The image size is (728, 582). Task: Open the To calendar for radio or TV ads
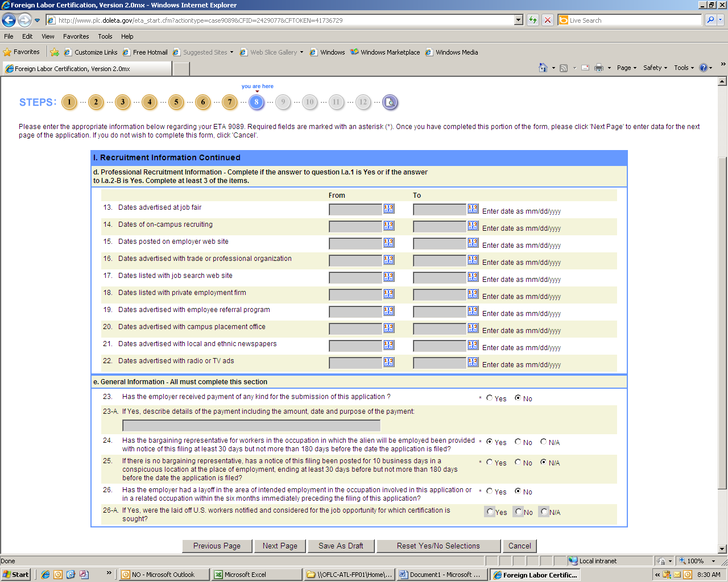pyautogui.click(x=473, y=362)
